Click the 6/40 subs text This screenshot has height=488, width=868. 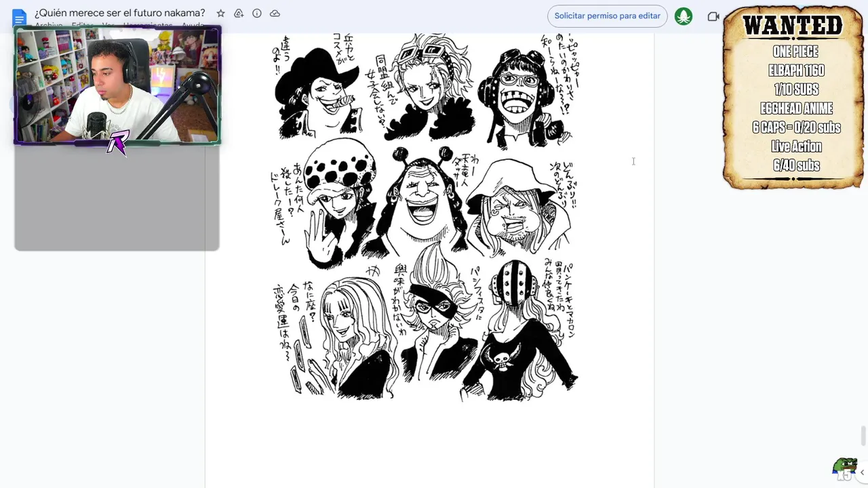click(796, 165)
